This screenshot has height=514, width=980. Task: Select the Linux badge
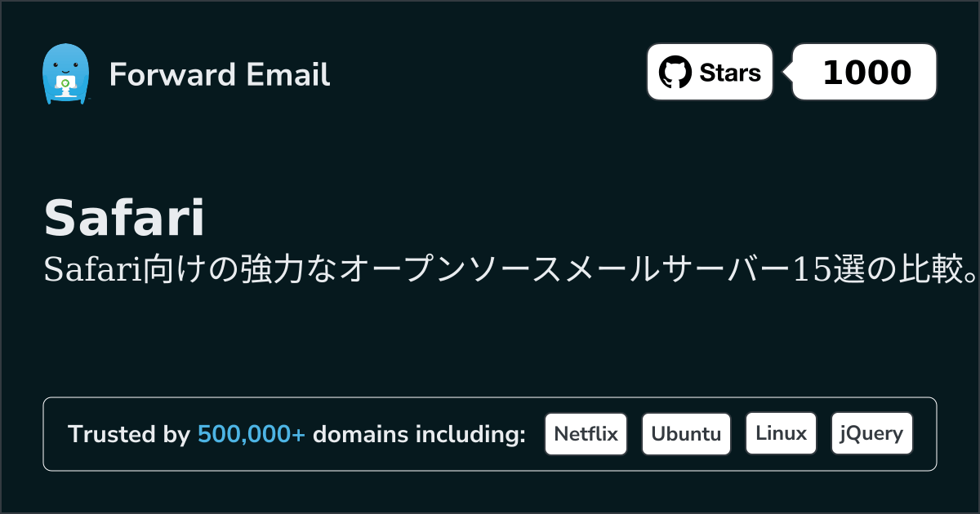[781, 433]
